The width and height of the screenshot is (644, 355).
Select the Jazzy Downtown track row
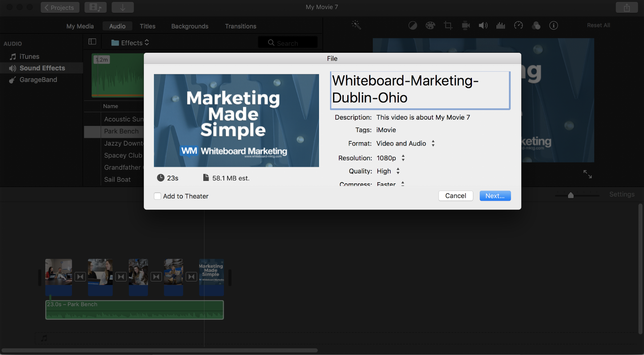click(114, 143)
